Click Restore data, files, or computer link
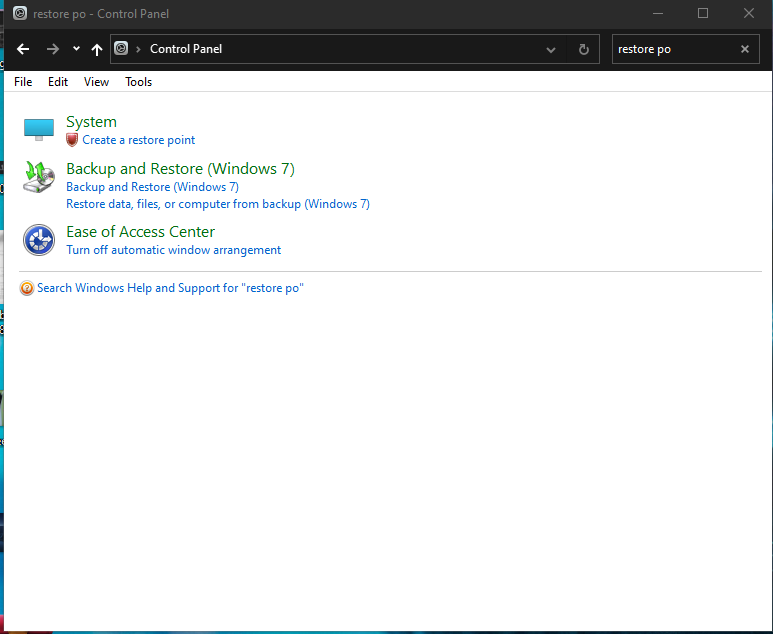 (x=217, y=204)
